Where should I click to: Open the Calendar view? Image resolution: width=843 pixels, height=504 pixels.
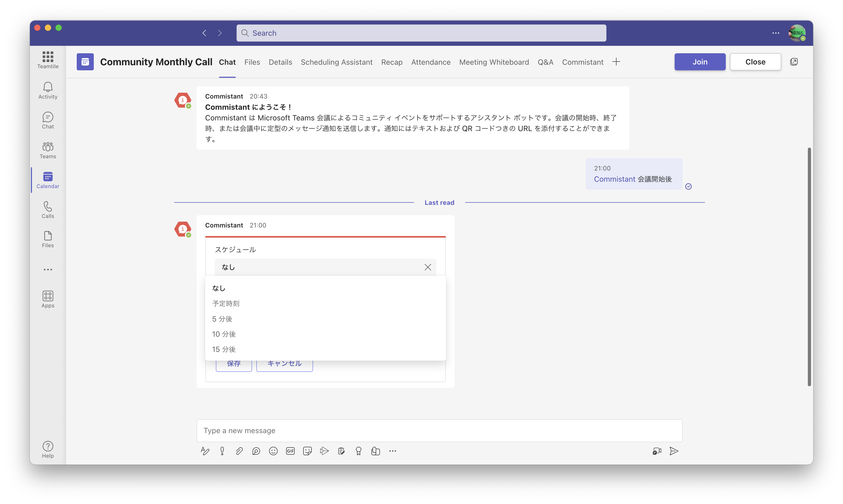[x=48, y=180]
